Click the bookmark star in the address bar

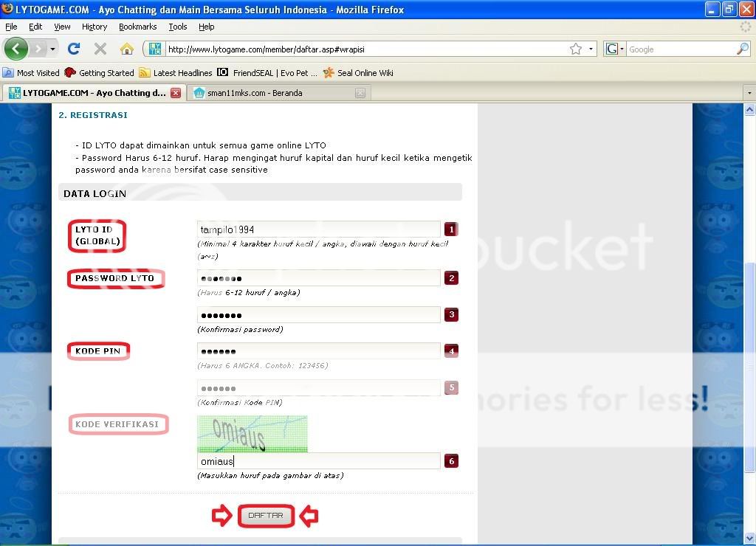pos(575,49)
